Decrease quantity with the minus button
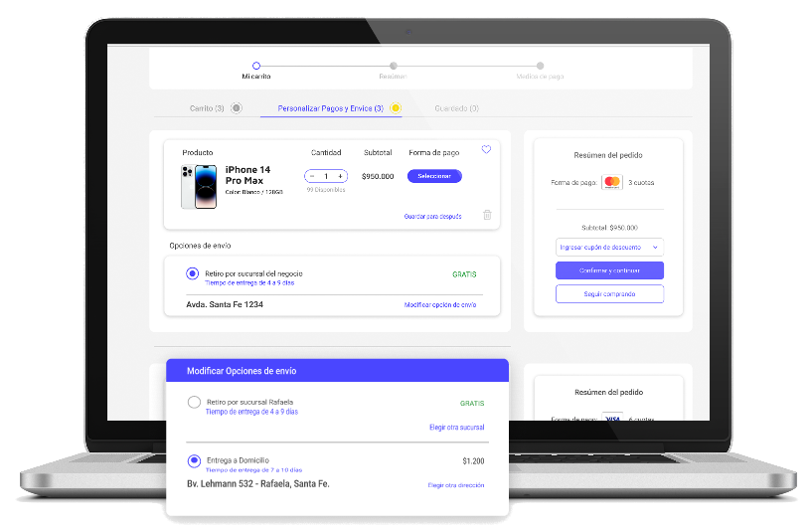The width and height of the screenshot is (812, 531). 312,176
